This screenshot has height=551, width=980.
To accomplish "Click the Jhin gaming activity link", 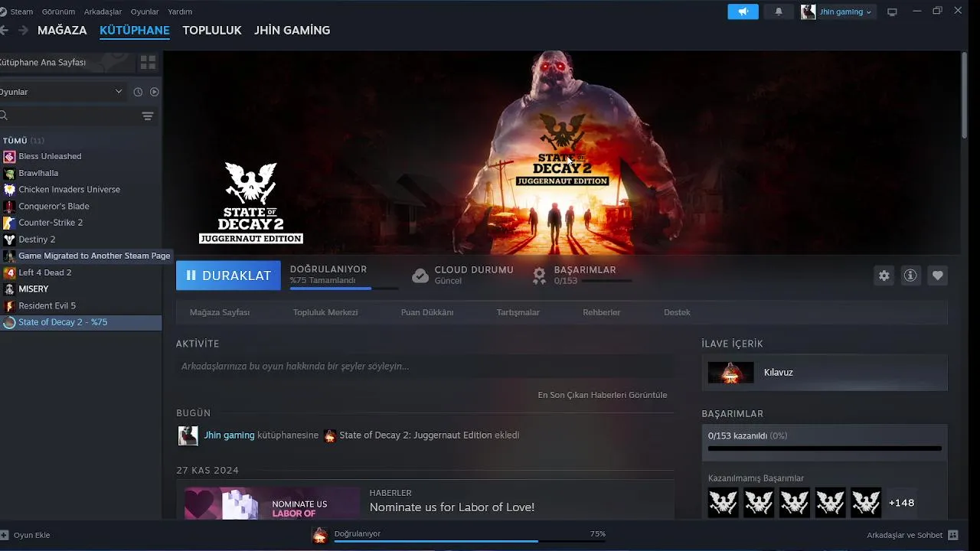I will 229,435.
